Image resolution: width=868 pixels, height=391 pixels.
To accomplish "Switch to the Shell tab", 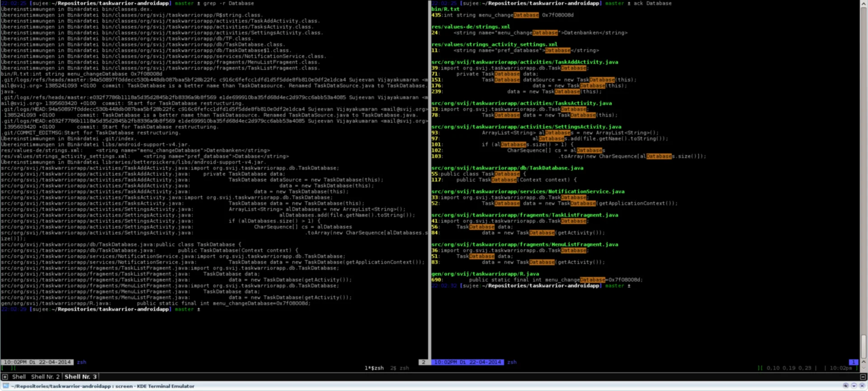I will [19, 377].
